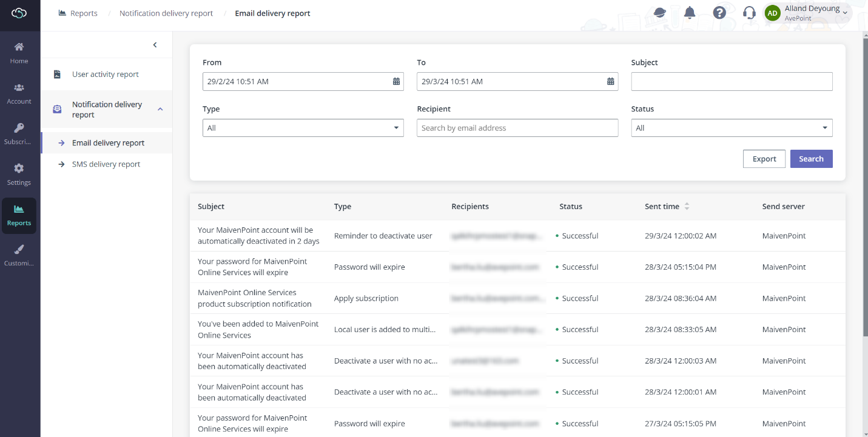Open the Status filter dropdown
This screenshot has width=868, height=437.
click(732, 128)
